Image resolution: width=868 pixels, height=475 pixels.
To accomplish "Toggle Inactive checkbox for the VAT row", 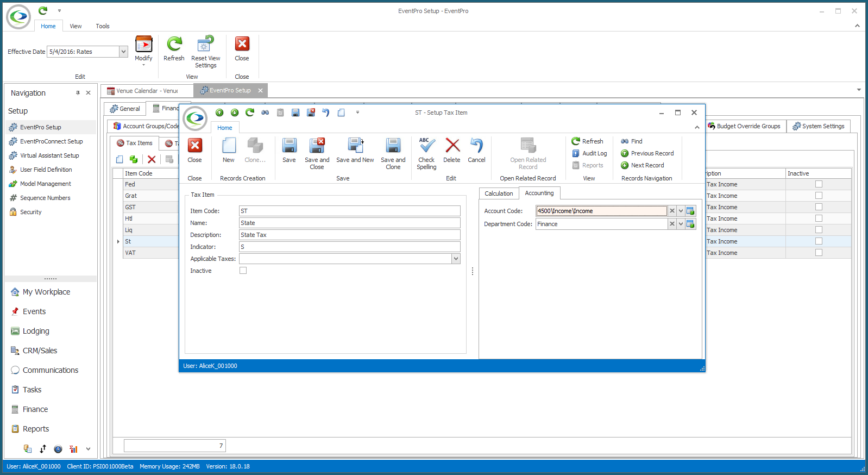I will tap(819, 253).
